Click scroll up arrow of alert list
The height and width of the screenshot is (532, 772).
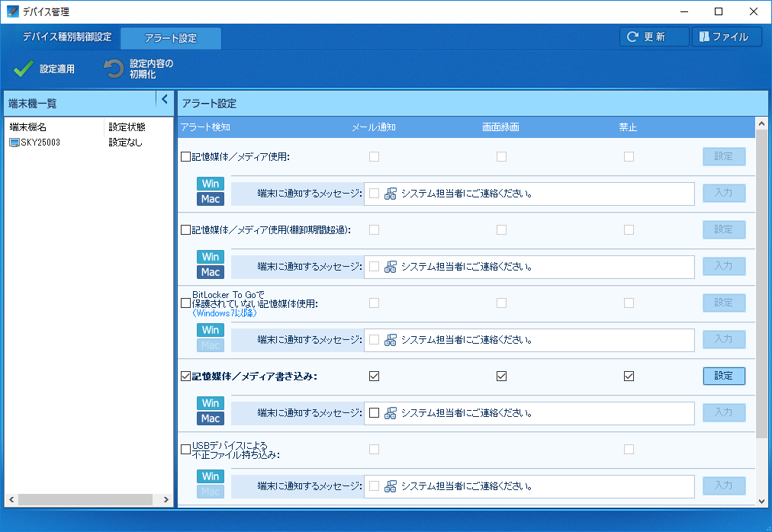click(x=761, y=123)
